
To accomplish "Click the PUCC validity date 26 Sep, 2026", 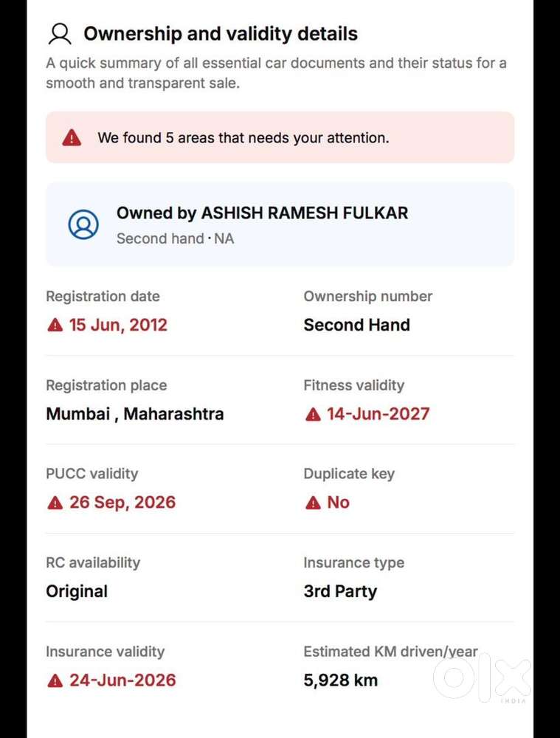I will (122, 503).
